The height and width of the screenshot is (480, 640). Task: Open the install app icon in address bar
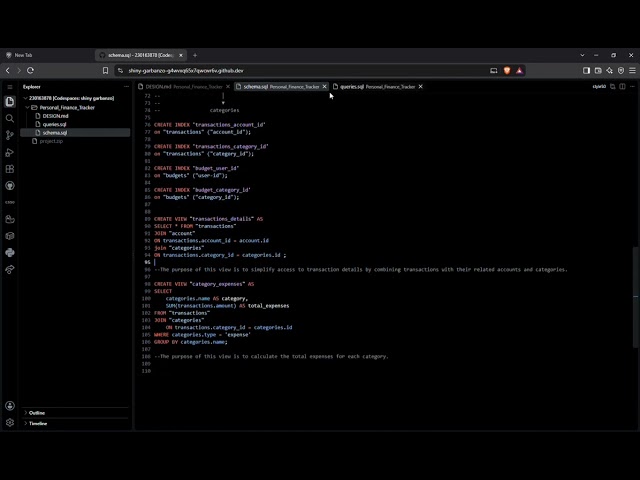click(493, 71)
